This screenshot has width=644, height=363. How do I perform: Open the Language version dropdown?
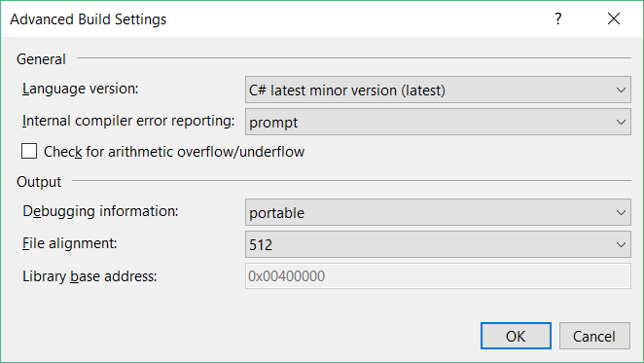[x=438, y=90]
